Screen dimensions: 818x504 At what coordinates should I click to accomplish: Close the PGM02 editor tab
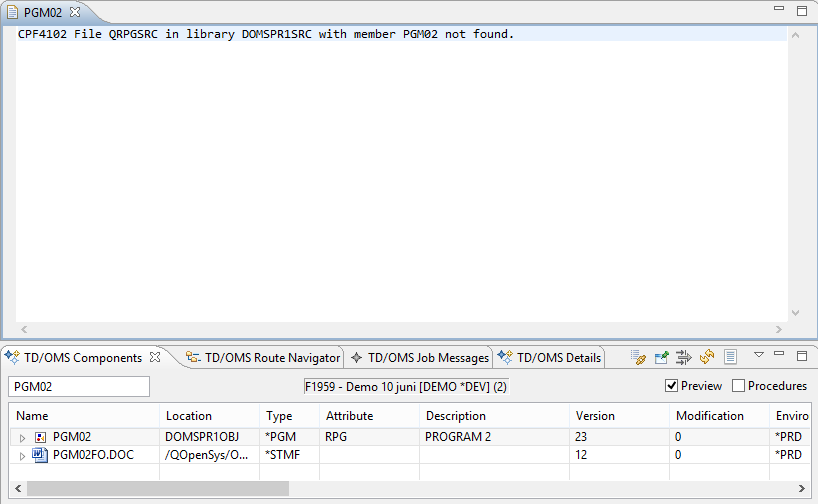click(75, 12)
